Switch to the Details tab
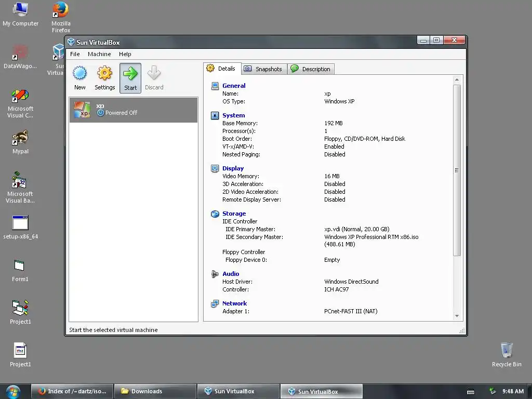 tap(222, 69)
